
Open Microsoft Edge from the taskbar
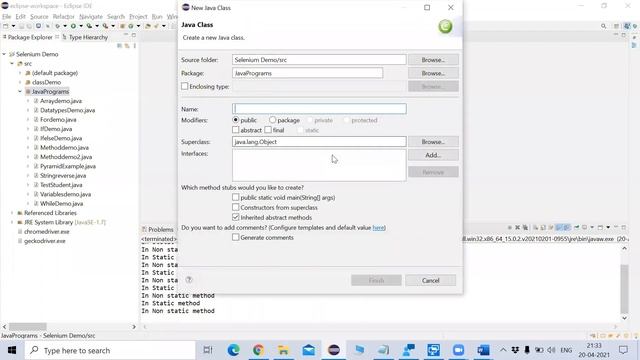coord(233,350)
